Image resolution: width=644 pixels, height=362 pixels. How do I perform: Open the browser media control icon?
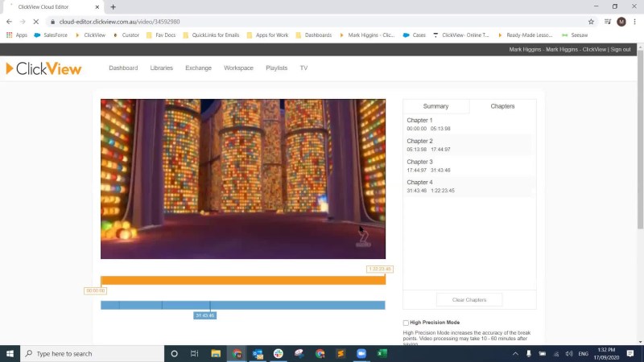coord(608,22)
